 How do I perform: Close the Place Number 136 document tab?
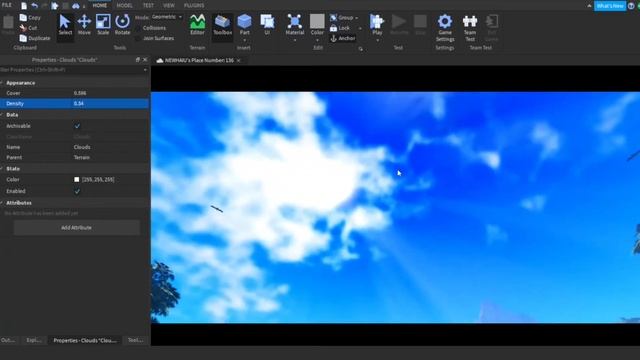[x=239, y=60]
